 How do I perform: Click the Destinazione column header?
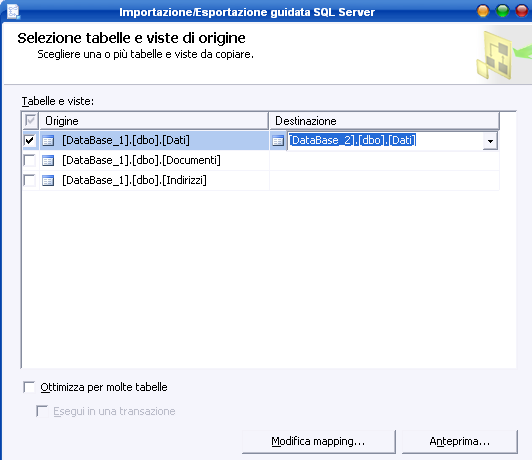[x=384, y=121]
